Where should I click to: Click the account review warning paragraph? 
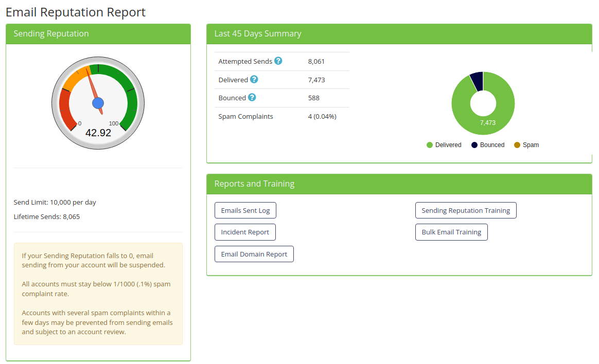coord(97,322)
